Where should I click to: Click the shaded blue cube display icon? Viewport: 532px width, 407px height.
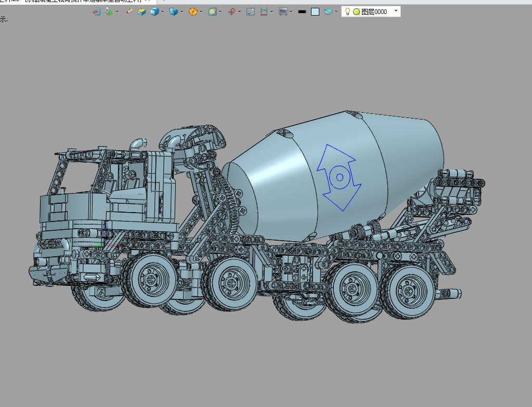[154, 12]
